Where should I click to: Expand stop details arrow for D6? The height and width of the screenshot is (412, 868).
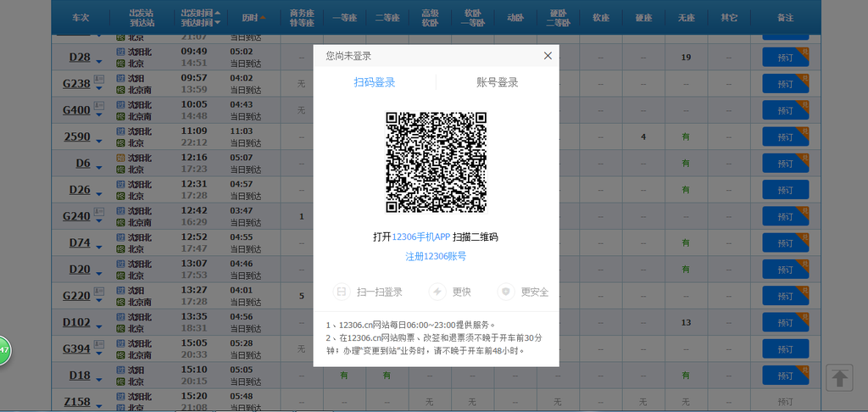pyautogui.click(x=99, y=169)
